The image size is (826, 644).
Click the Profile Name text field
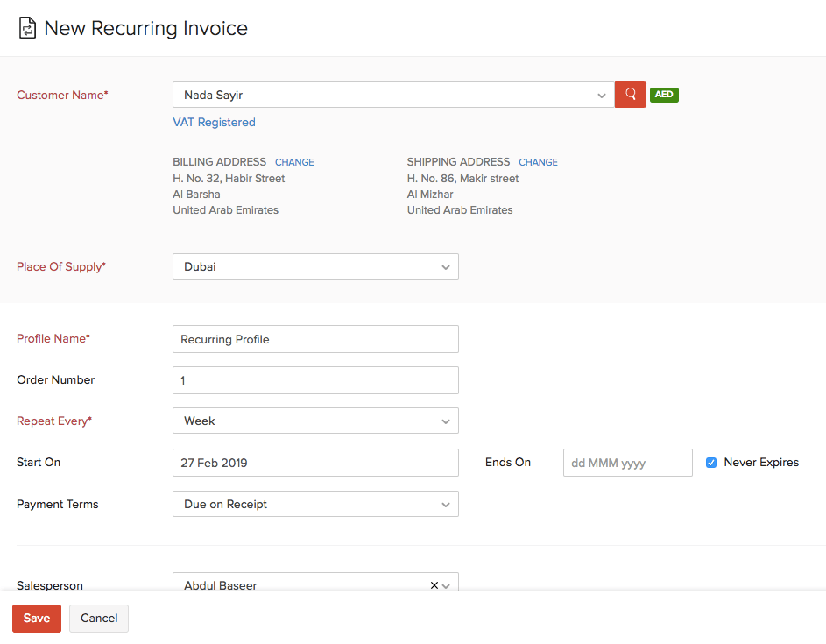[315, 339]
